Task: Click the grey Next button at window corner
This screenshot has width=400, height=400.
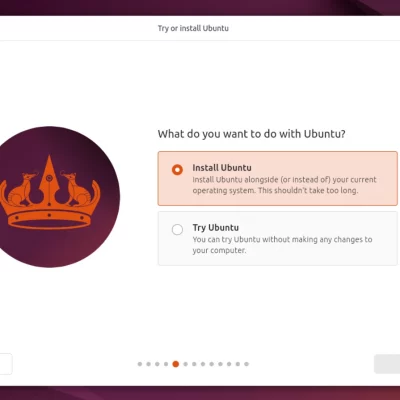Action: click(x=387, y=364)
